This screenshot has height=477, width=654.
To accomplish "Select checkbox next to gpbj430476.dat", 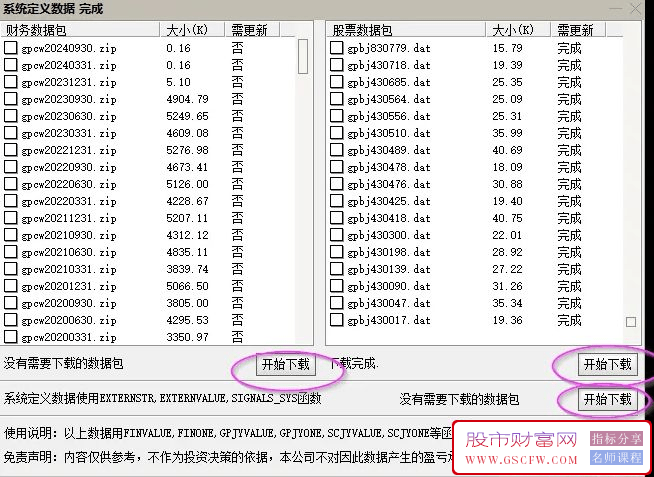I will (x=337, y=184).
